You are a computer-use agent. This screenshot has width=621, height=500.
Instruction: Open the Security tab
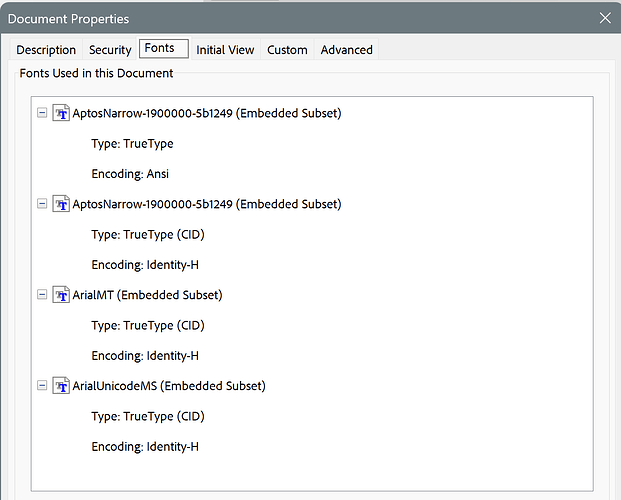pos(110,50)
